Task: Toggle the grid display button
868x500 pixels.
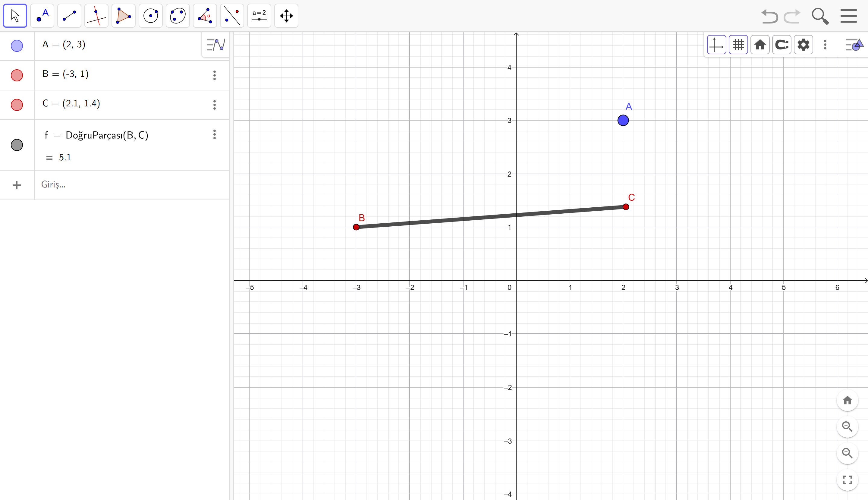Action: [x=738, y=45]
